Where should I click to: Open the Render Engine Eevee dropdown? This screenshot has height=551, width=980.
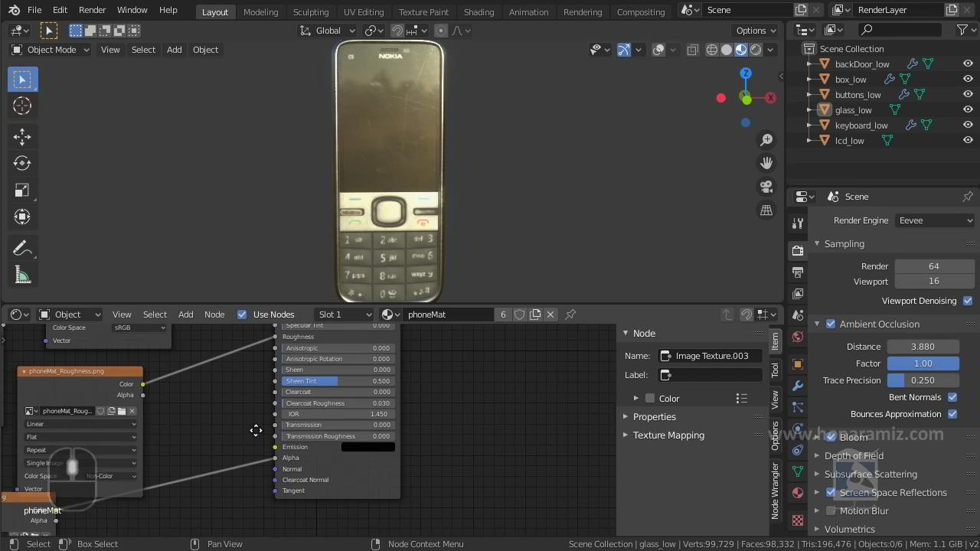(935, 220)
